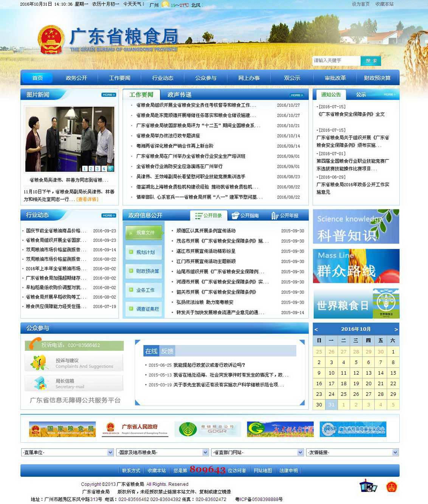Click the weather sun icon beside 广州
Viewport: 428px width, 504px height.
tap(165, 5)
